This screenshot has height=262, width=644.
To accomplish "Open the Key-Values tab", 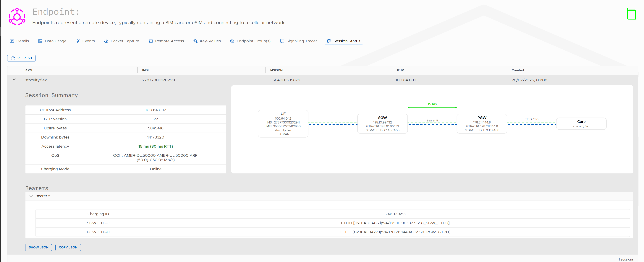I will (x=207, y=41).
